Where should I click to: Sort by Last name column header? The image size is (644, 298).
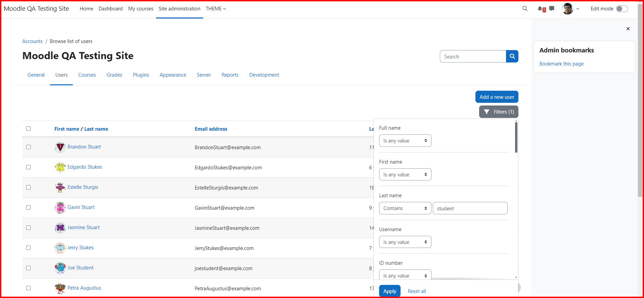[96, 129]
